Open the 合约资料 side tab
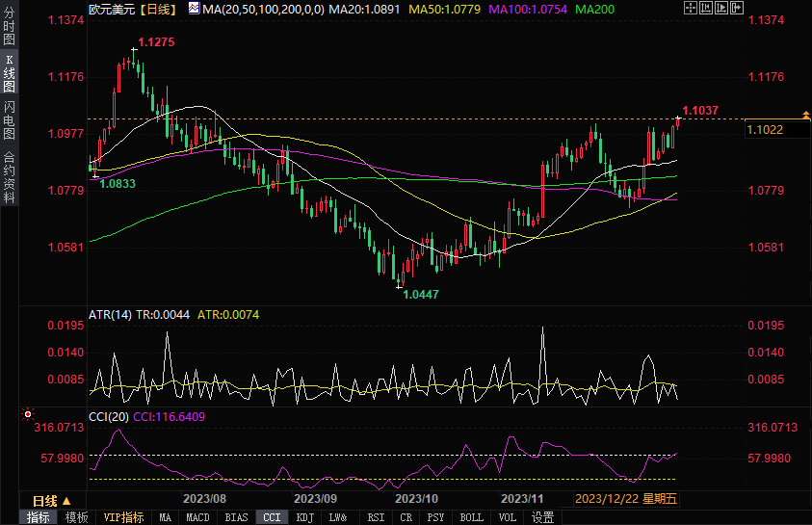Screen dimensions: 812x525 (x=9, y=175)
